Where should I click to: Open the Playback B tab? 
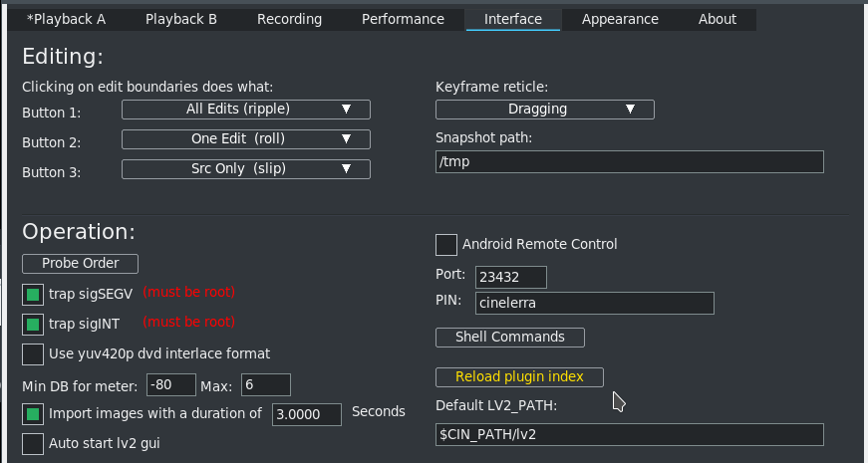[180, 19]
